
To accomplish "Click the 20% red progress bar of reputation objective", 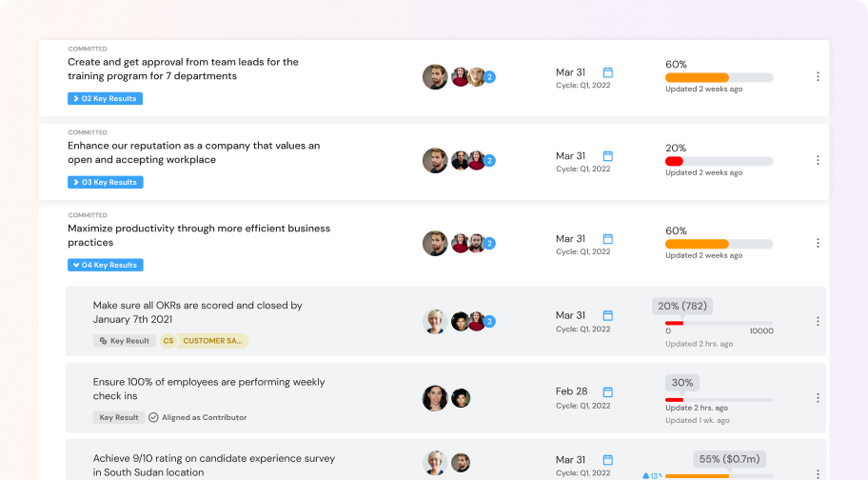I will click(x=675, y=161).
